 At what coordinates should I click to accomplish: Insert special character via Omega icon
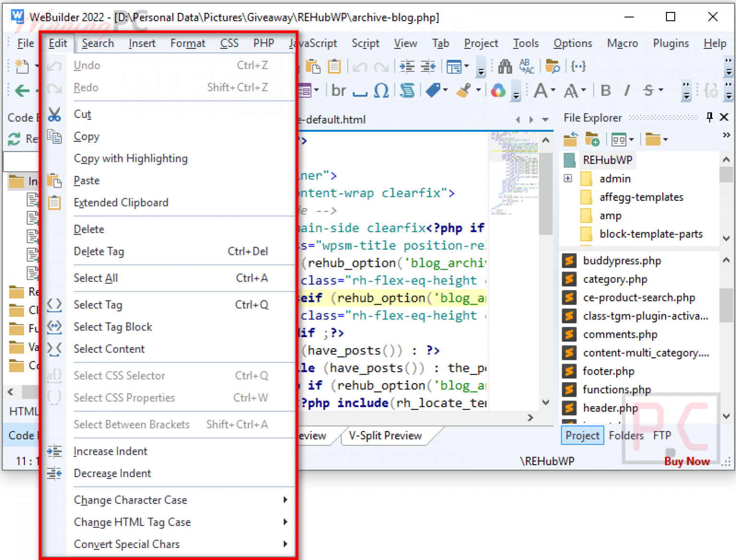(x=381, y=90)
